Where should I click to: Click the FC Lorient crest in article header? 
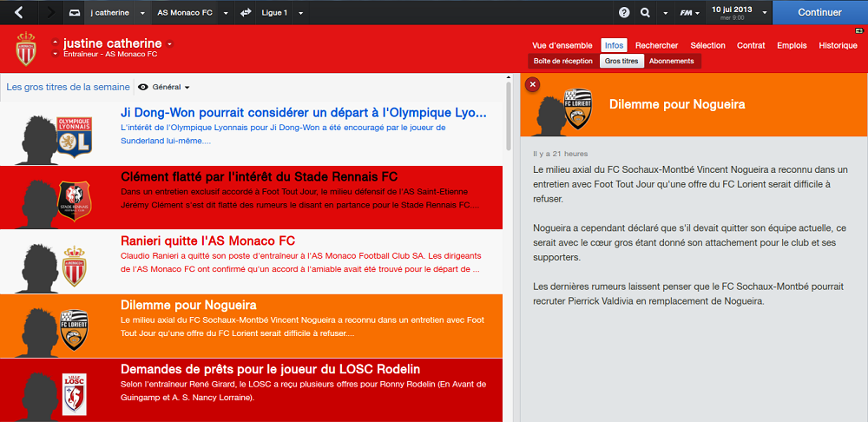(x=577, y=109)
